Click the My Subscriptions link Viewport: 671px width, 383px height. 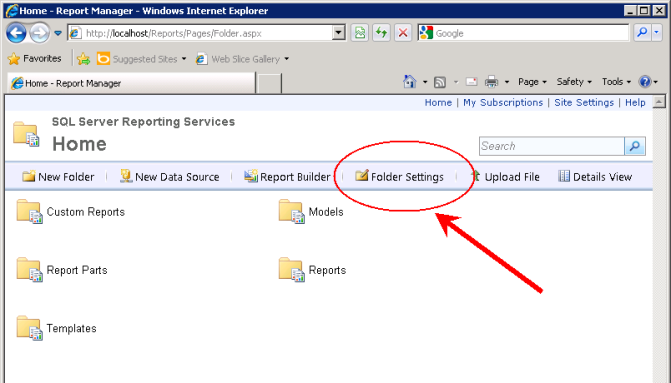point(503,103)
